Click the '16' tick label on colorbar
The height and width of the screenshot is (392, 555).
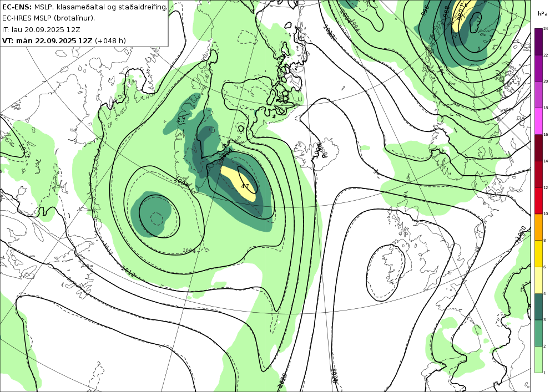coord(546,134)
